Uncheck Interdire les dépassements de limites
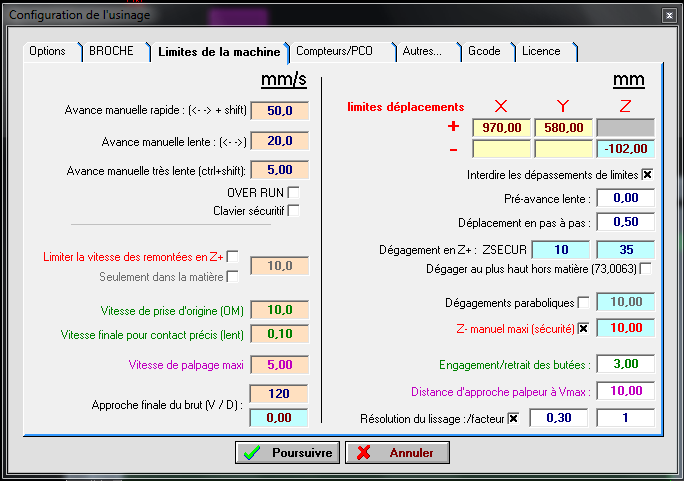 click(x=647, y=175)
